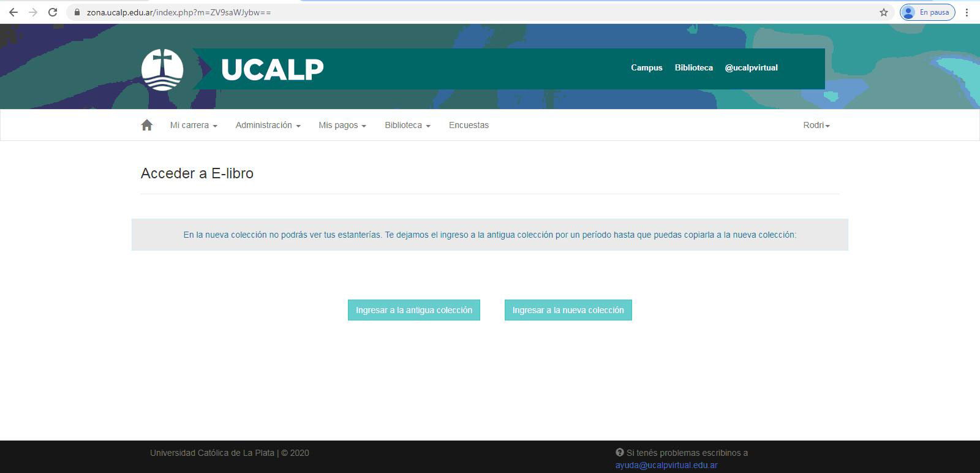This screenshot has height=473, width=980.
Task: Expand the Mi carrera dropdown
Action: 194,125
